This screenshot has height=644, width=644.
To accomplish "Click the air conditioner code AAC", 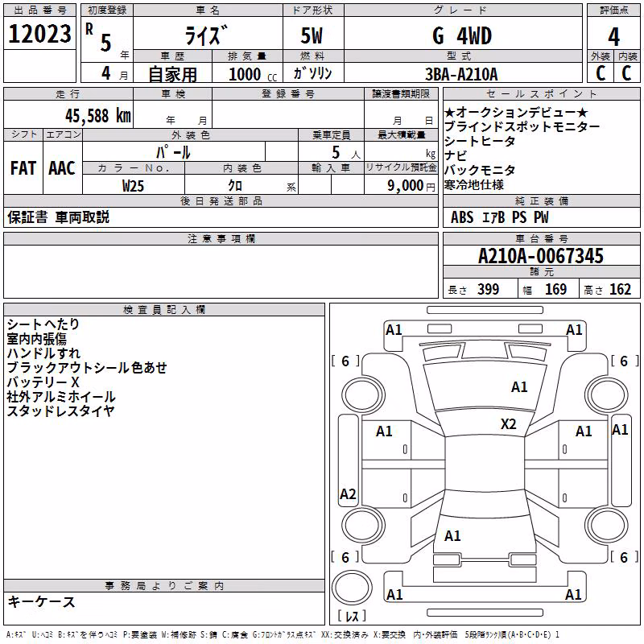I will pyautogui.click(x=62, y=168).
